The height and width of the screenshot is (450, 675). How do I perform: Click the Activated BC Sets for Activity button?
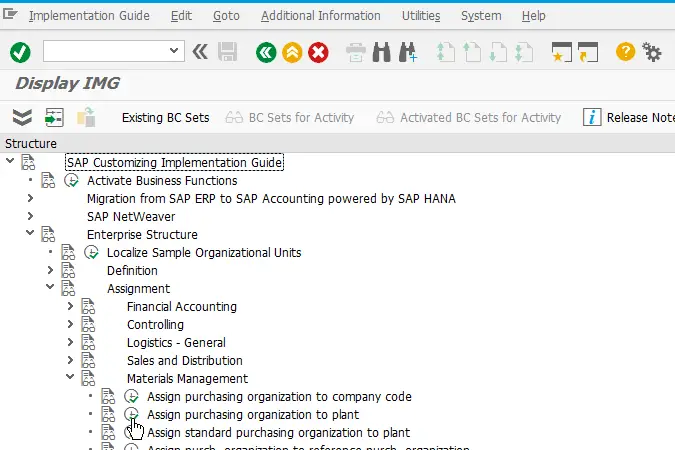click(x=468, y=118)
